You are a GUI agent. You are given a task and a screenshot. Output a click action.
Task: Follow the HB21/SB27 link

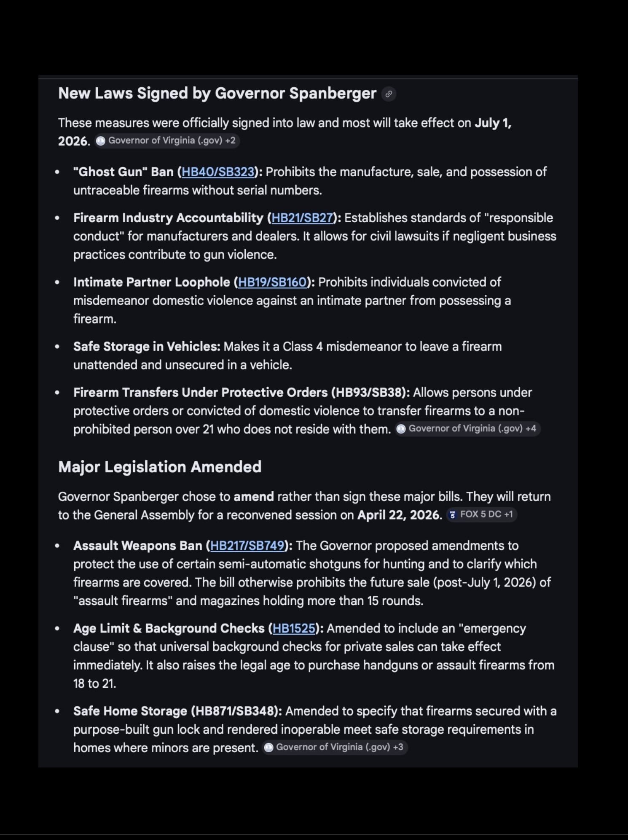click(302, 218)
